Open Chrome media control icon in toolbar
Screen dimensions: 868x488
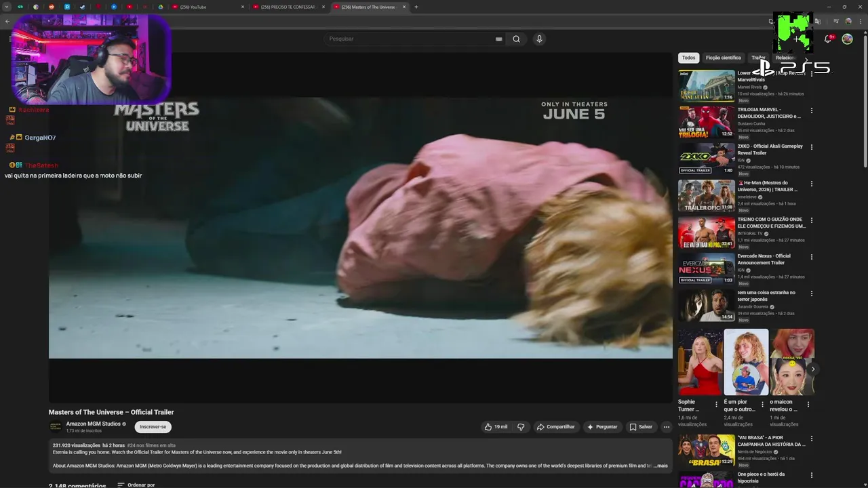tap(836, 21)
